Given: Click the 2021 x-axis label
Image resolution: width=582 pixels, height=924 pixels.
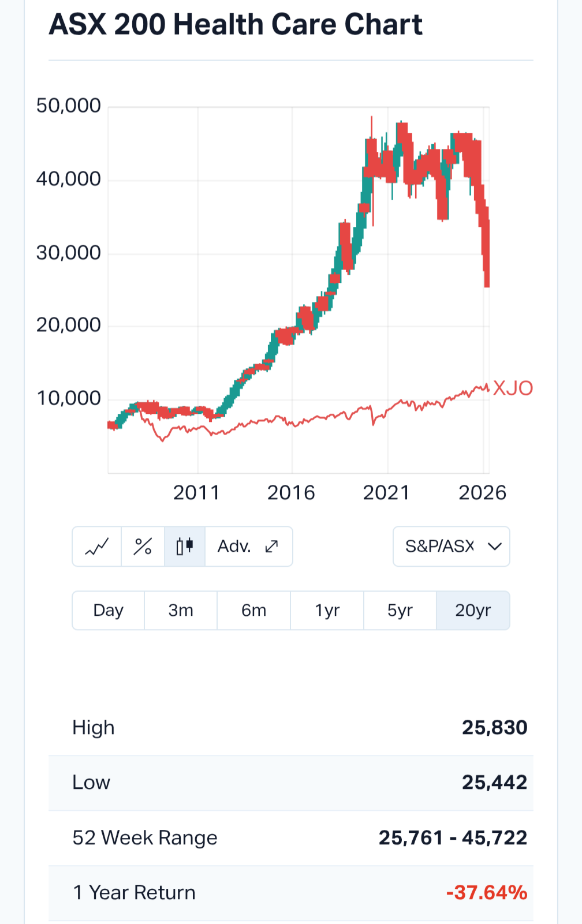Looking at the screenshot, I should pyautogui.click(x=386, y=493).
